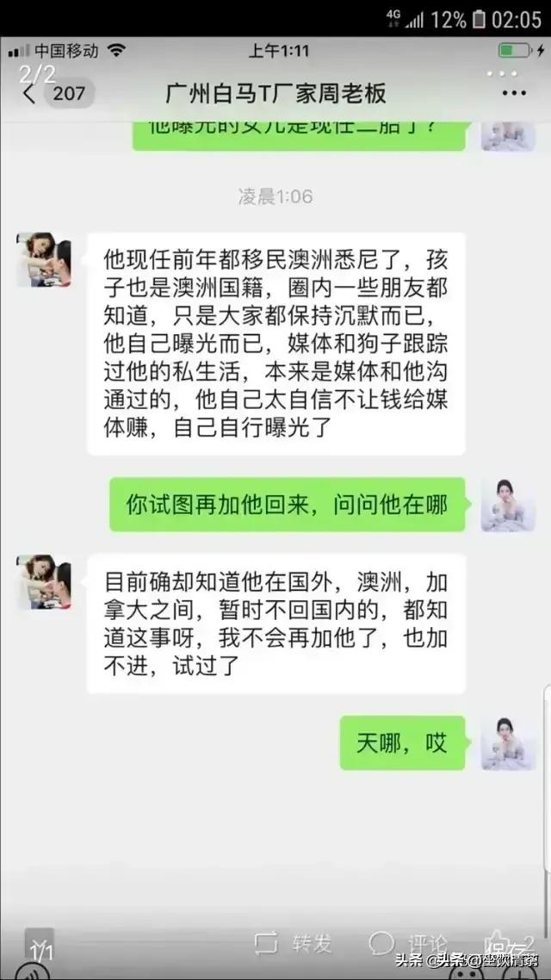Tap the 评论 comment bubble icon
Viewport: 551px width, 980px height.
[x=381, y=942]
